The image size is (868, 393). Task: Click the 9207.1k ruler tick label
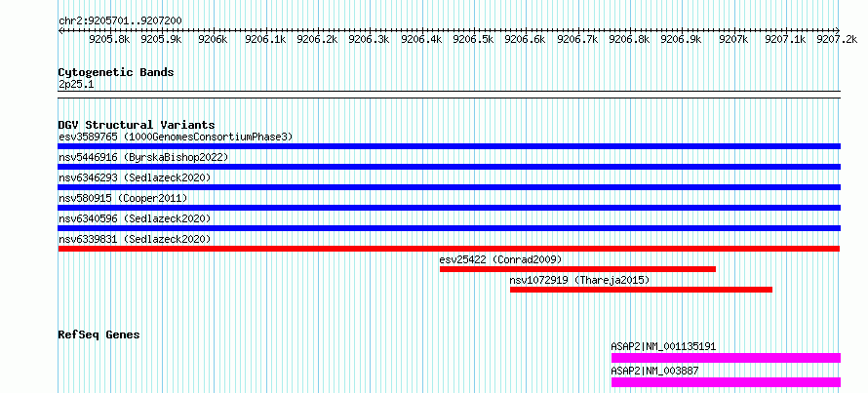[785, 39]
